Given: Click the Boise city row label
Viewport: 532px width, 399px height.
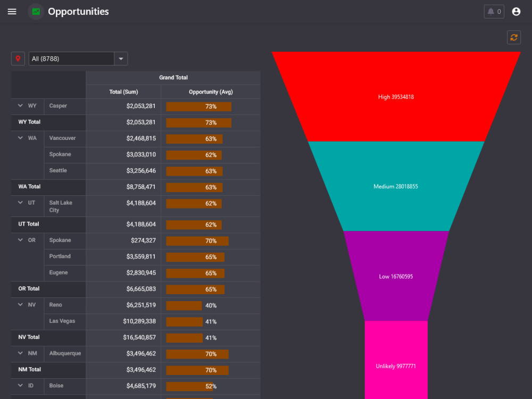Looking at the screenshot, I should 56,385.
